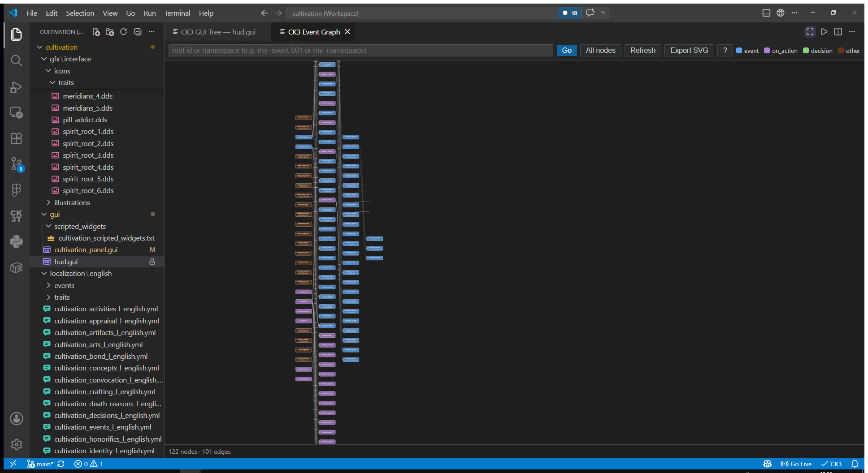Image resolution: width=868 pixels, height=473 pixels.
Task: Open Run and Debug view
Action: pos(17,86)
